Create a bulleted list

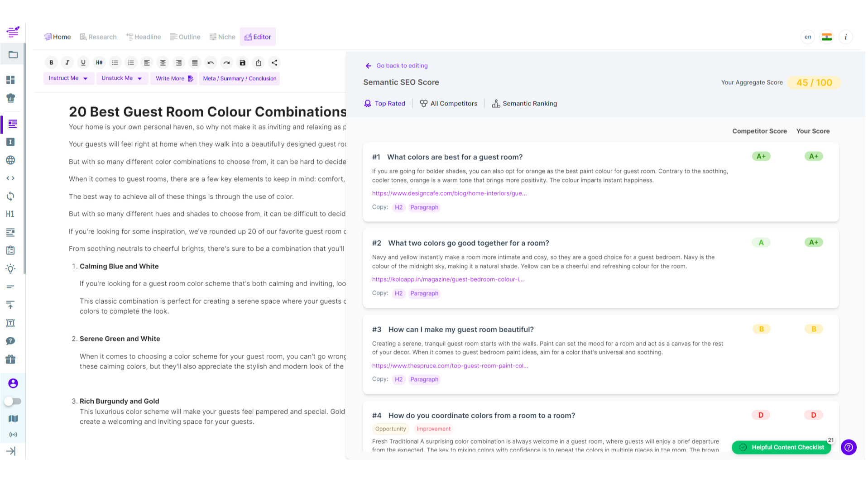[115, 62]
